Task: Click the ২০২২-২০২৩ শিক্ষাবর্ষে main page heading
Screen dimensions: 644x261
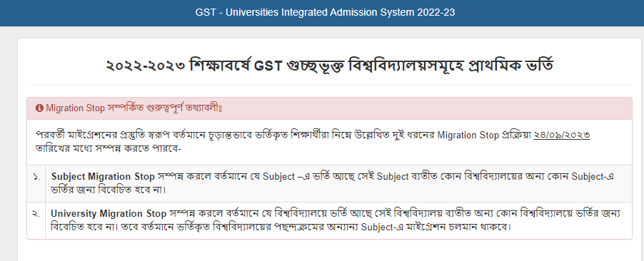Action: pos(329,66)
